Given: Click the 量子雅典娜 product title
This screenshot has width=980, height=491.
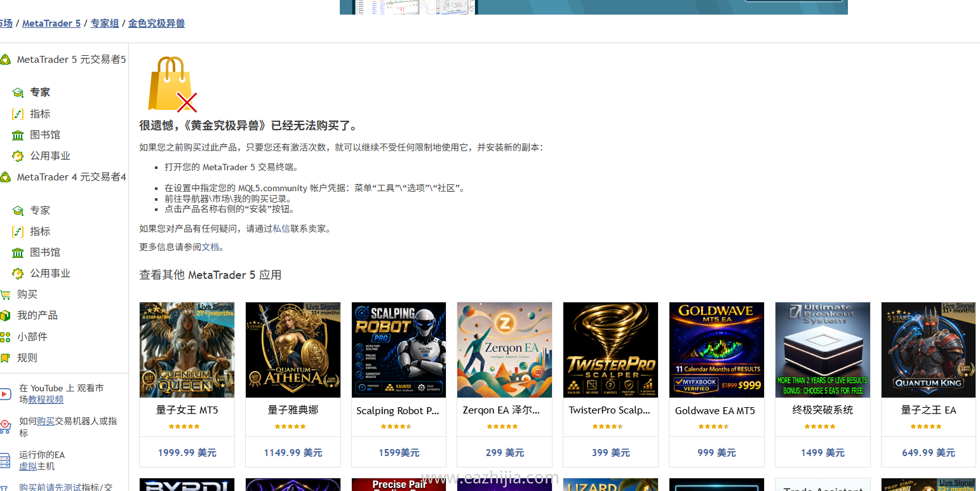Looking at the screenshot, I should point(293,410).
